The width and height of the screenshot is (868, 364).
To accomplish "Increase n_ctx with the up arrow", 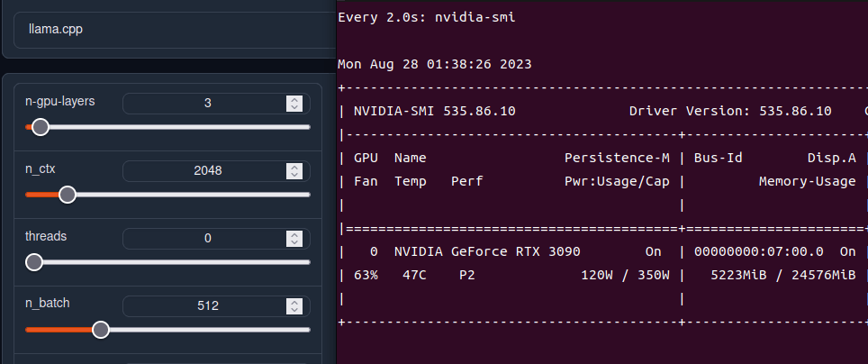I will 294,168.
